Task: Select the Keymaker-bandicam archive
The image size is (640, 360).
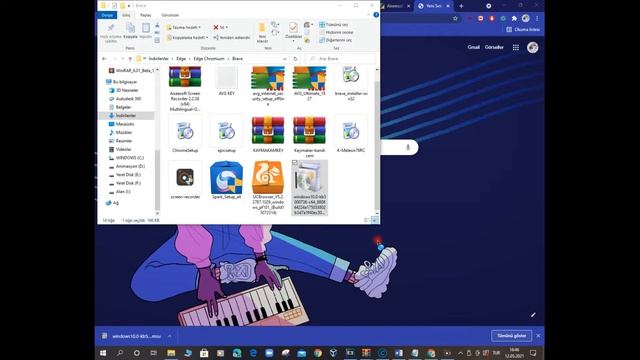Action: [x=309, y=137]
